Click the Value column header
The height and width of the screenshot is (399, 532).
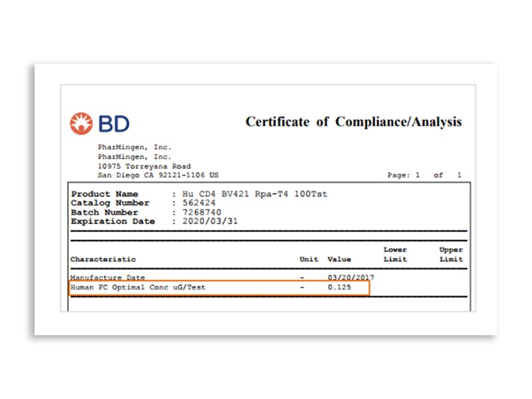339,259
